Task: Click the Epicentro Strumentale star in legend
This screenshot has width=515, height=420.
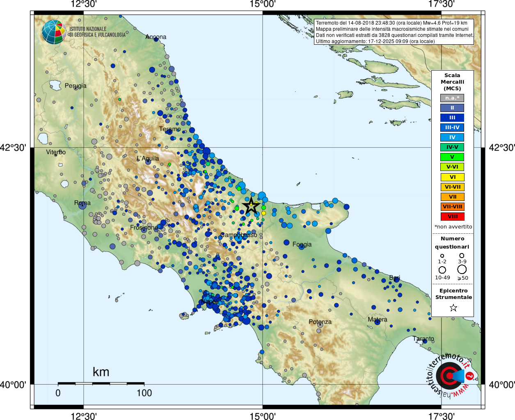Action: (x=453, y=308)
